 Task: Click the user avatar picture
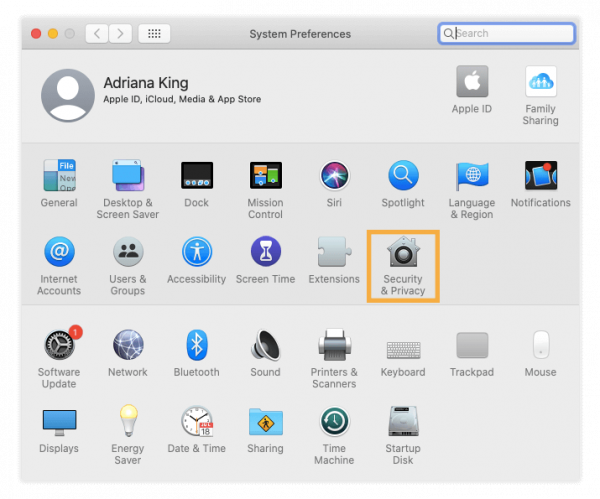(68, 95)
